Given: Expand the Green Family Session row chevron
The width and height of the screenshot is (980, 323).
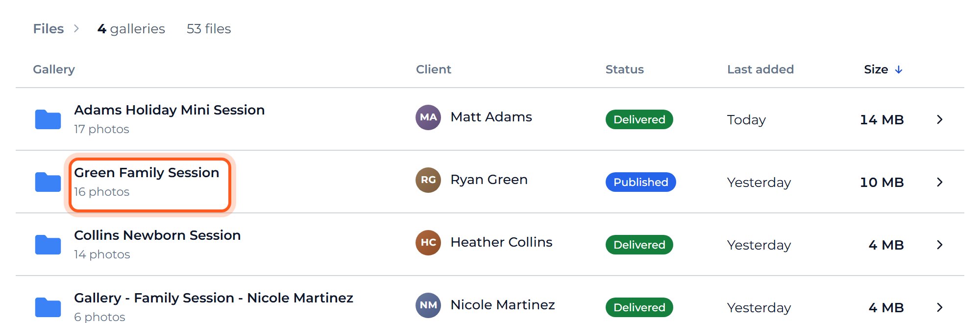Looking at the screenshot, I should point(939,182).
